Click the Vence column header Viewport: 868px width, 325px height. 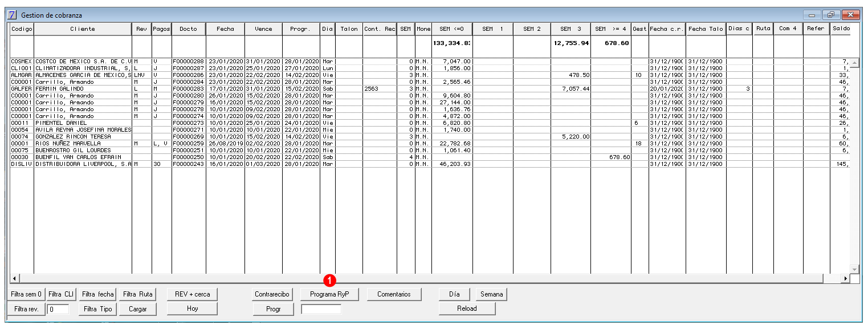263,29
